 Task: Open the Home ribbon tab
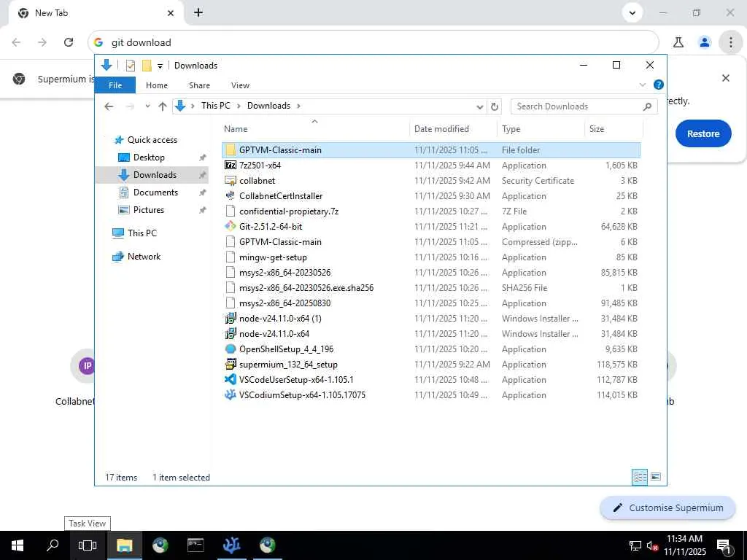(x=157, y=85)
